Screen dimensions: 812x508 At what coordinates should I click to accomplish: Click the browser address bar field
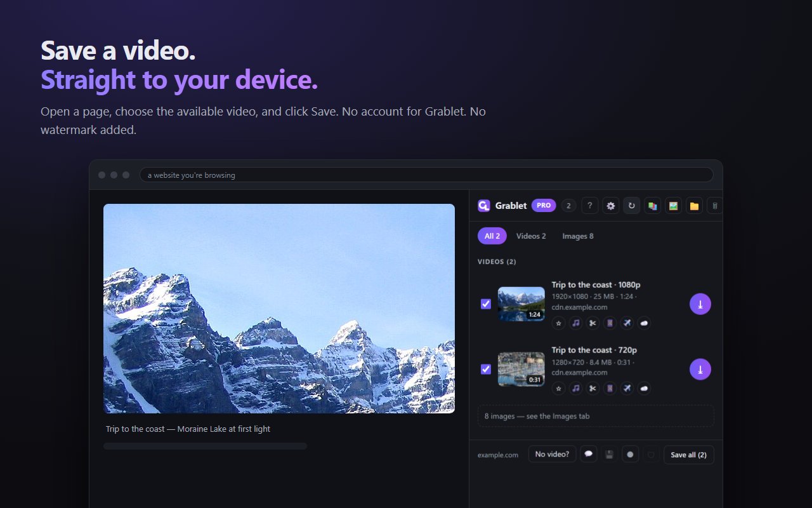pyautogui.click(x=426, y=175)
